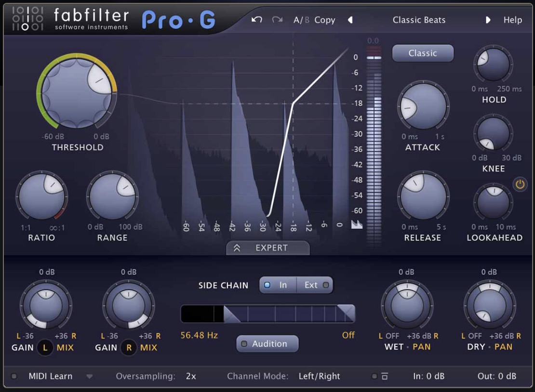
Task: Click the RATIO knob
Action: [x=41, y=196]
